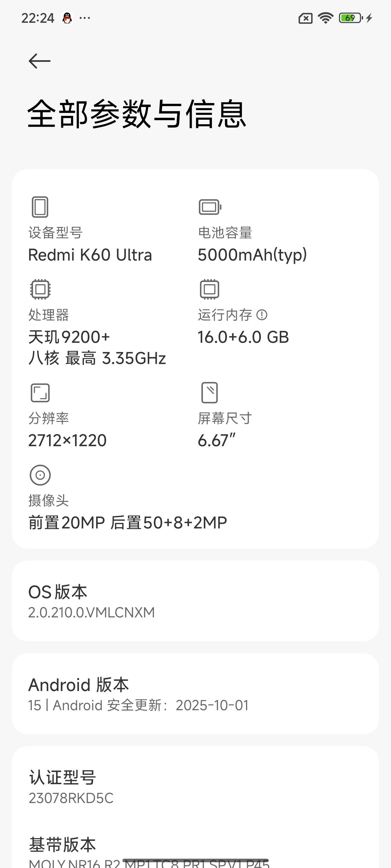Viewport: 391px width, 868px height.
Task: Open the Android 版本 entry
Action: (x=195, y=694)
